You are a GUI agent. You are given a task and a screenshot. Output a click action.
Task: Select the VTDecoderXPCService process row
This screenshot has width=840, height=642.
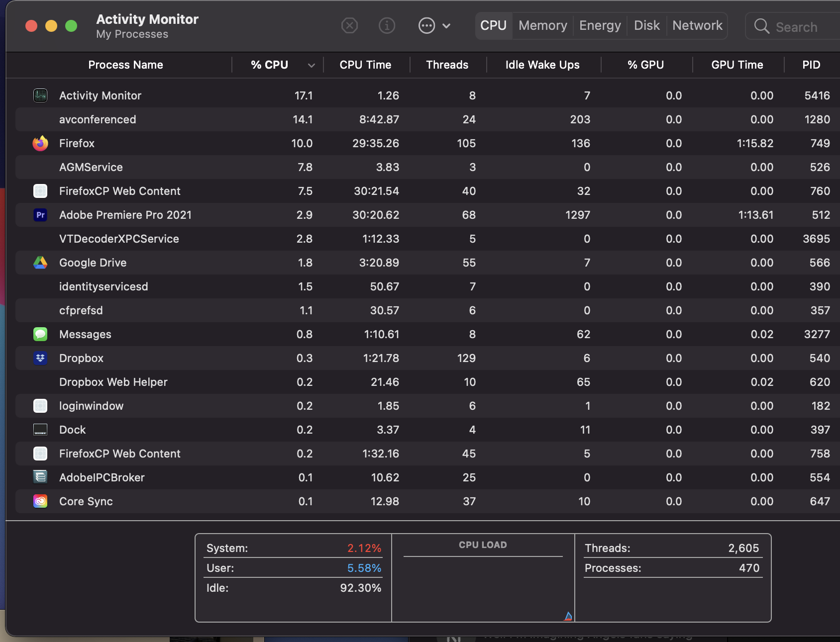[427, 239]
